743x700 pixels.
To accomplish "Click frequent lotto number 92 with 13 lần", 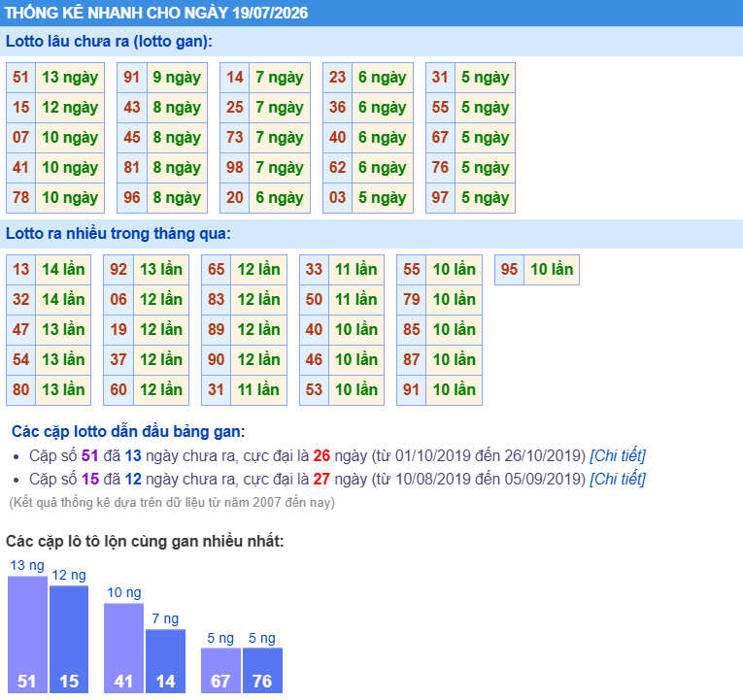I will pos(118,270).
